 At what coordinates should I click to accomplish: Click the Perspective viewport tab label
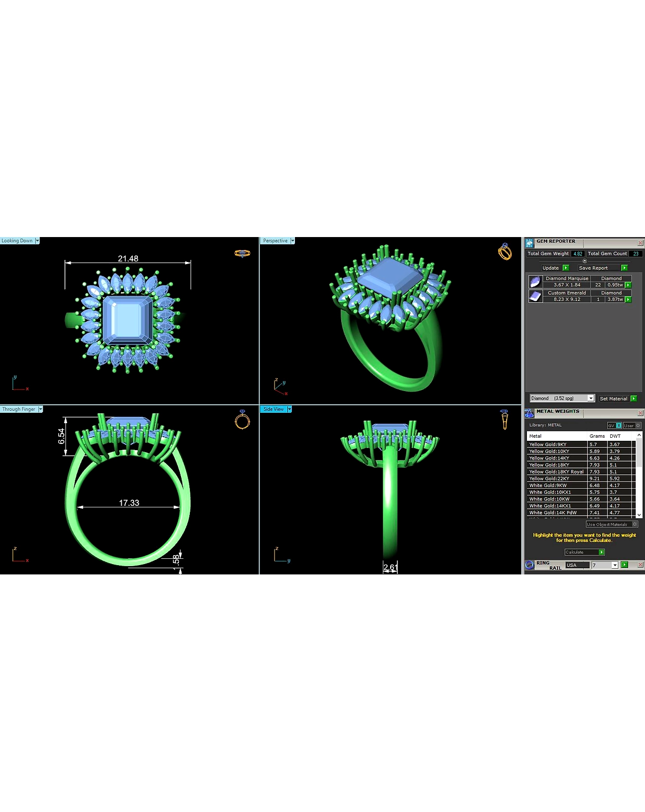click(x=275, y=241)
